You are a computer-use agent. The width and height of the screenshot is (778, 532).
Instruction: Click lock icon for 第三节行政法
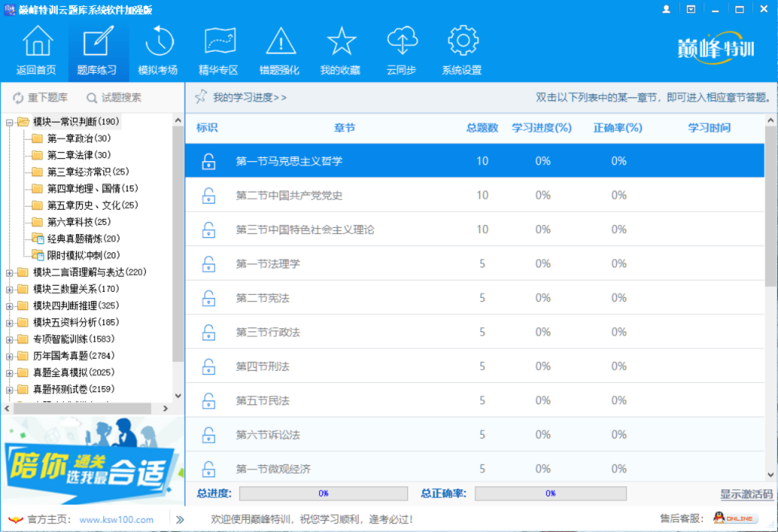[x=209, y=333]
